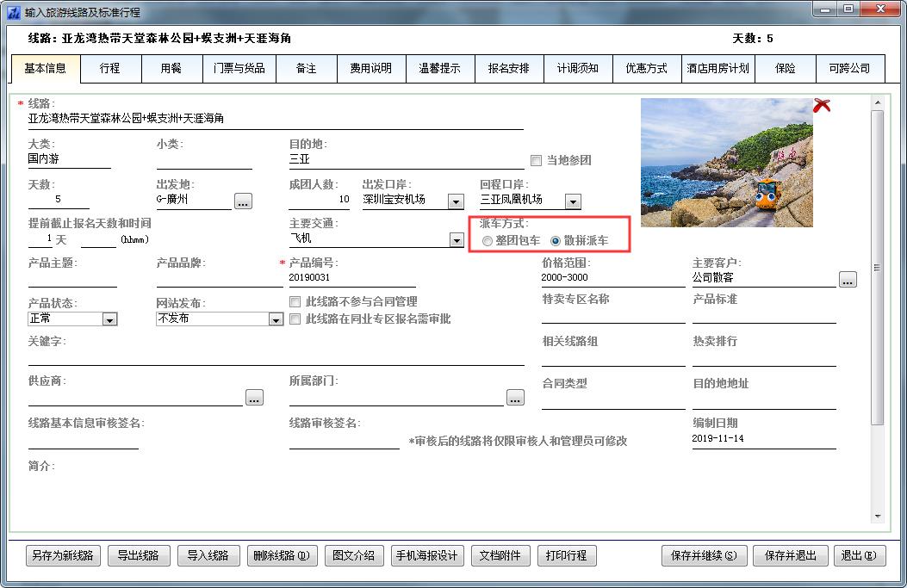Select 整团包车 radio option
Viewport: 907px width, 588px height.
click(487, 241)
